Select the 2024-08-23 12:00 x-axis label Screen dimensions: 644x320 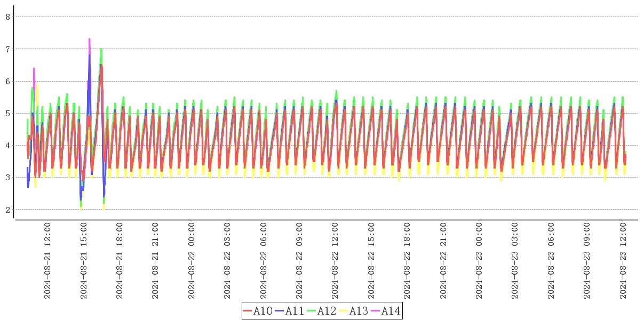(623, 261)
